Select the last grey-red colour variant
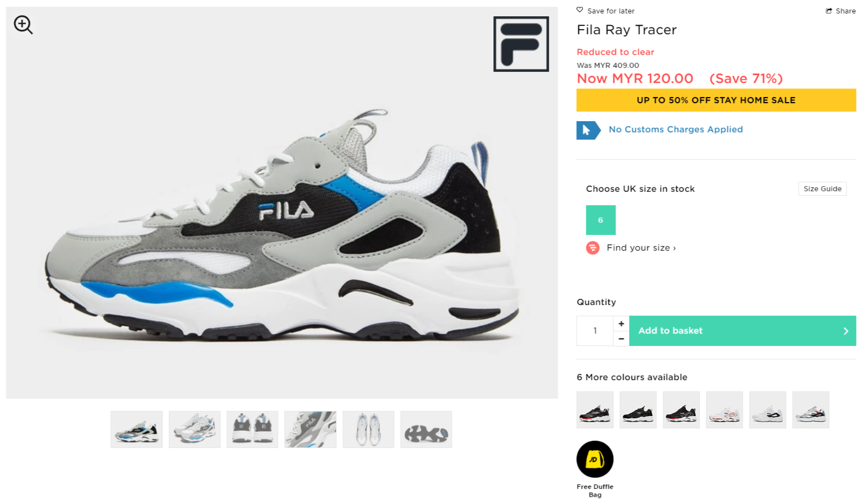Screen dimensions: 864x504 tap(811, 410)
